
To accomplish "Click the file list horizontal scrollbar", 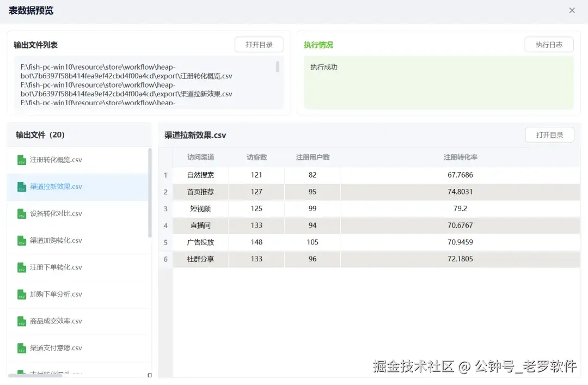I will tap(35, 375).
